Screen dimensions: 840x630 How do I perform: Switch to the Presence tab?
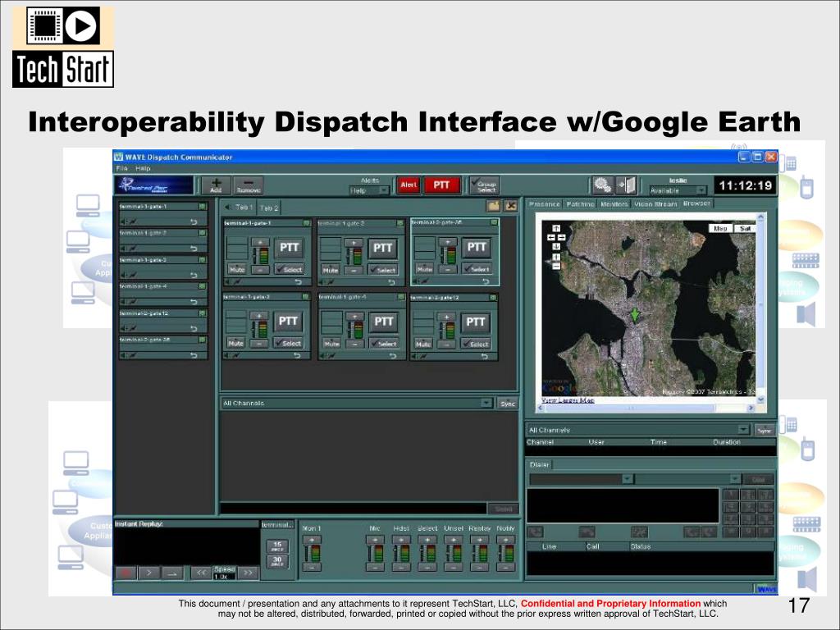(x=545, y=204)
